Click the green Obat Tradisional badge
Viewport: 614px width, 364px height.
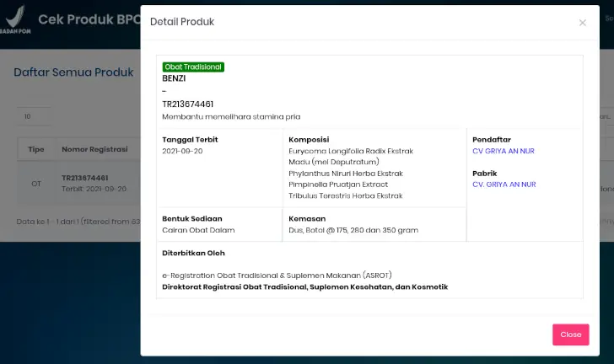coord(193,67)
